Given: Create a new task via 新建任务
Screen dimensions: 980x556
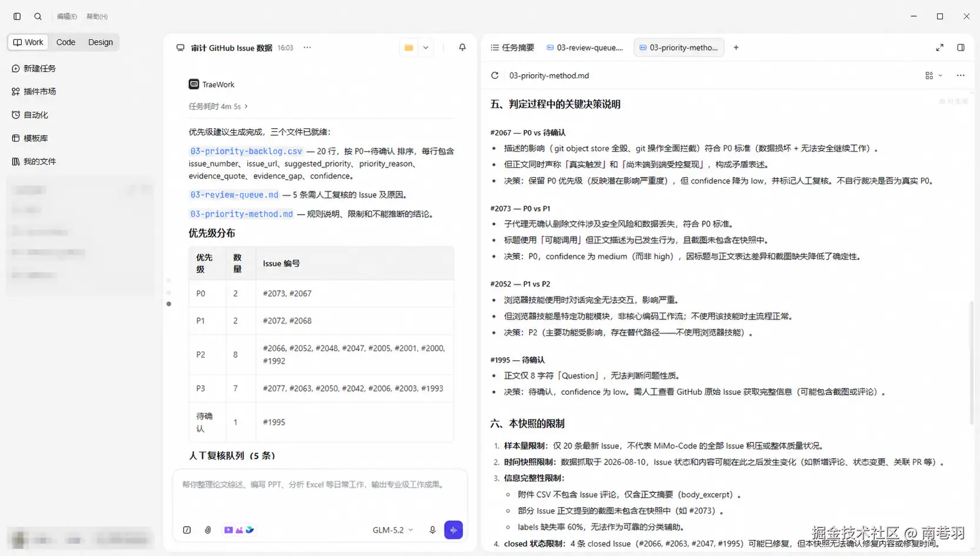Looking at the screenshot, I should [34, 69].
